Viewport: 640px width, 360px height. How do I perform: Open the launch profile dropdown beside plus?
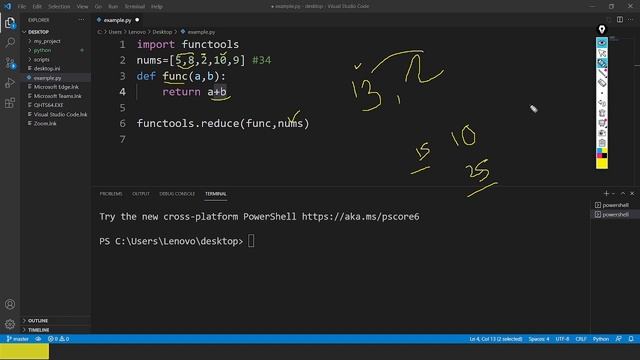point(613,193)
